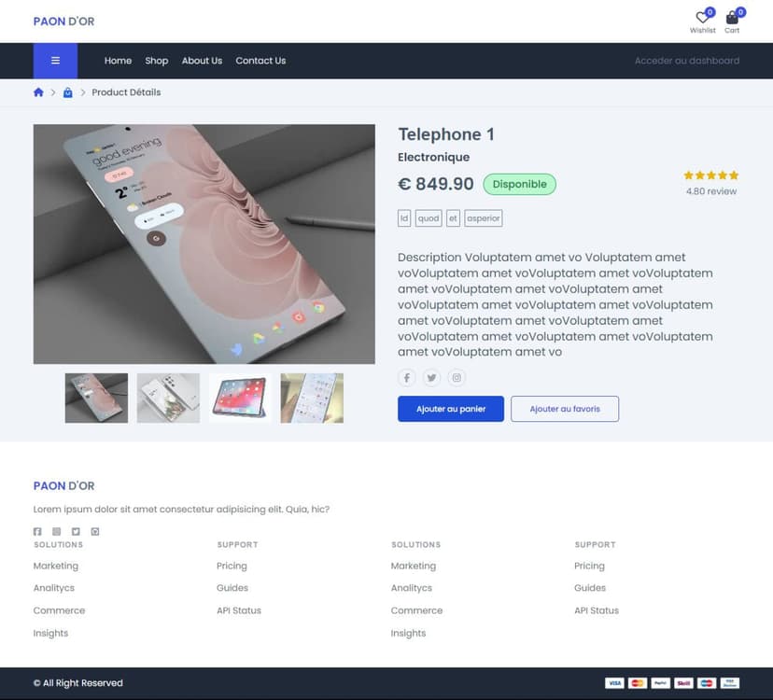The image size is (773, 700).
Task: Open the Shop menu item
Action: coord(157,61)
